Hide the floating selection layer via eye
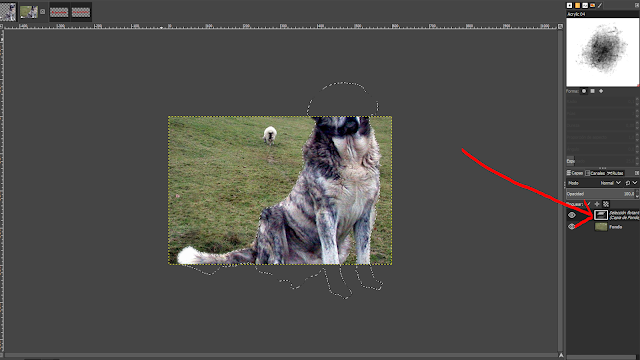 coord(571,215)
